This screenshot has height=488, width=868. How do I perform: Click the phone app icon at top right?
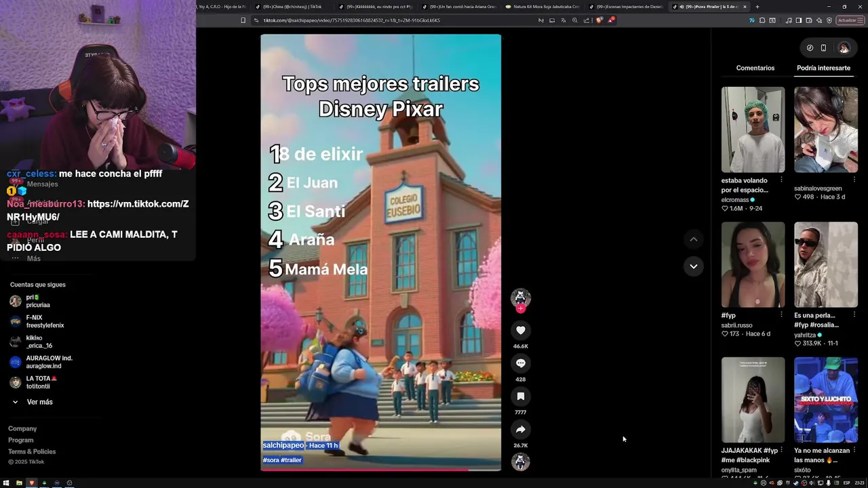point(823,48)
